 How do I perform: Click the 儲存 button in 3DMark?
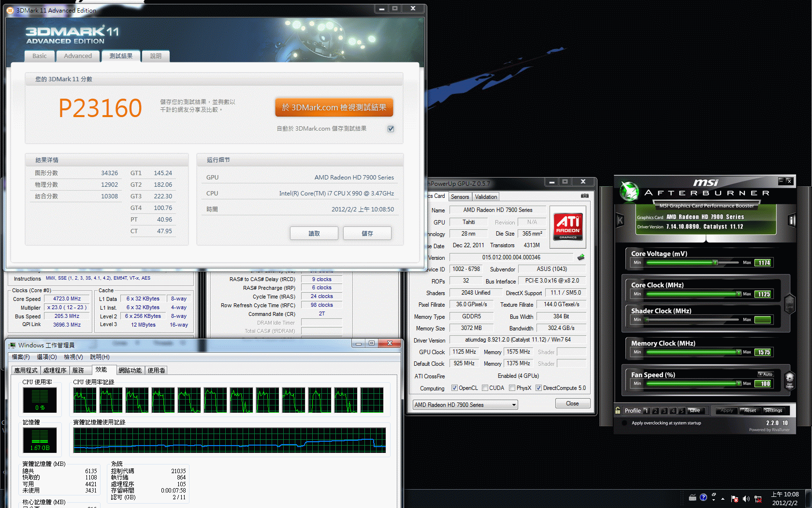[x=367, y=233]
